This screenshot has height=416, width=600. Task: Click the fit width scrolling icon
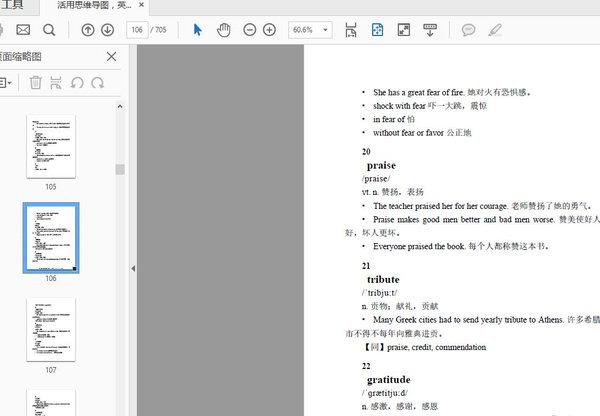[x=351, y=30]
